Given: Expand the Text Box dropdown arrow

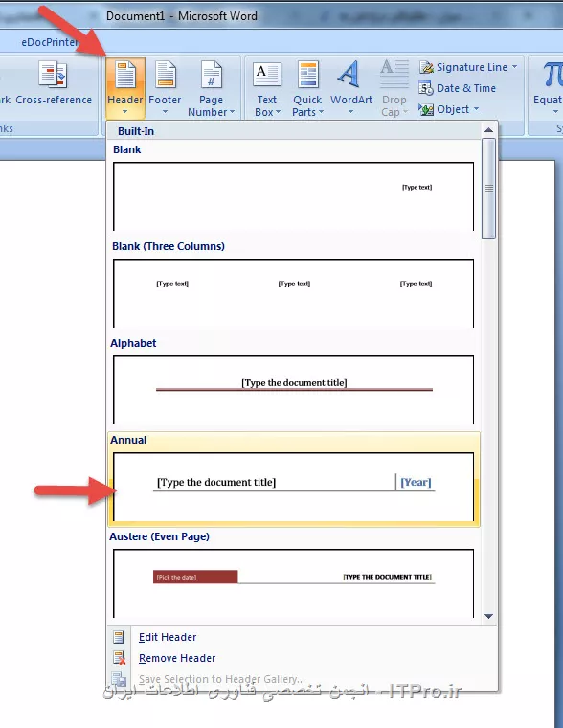Looking at the screenshot, I should (278, 112).
